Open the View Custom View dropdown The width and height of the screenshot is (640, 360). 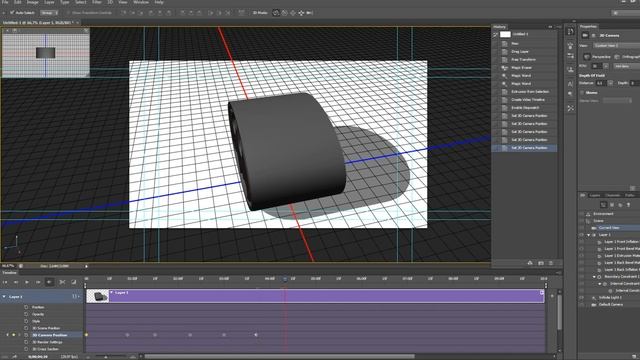coord(617,46)
